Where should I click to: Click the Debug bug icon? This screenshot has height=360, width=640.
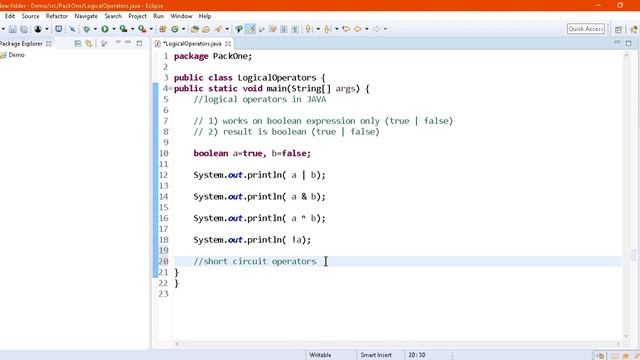coord(87,29)
